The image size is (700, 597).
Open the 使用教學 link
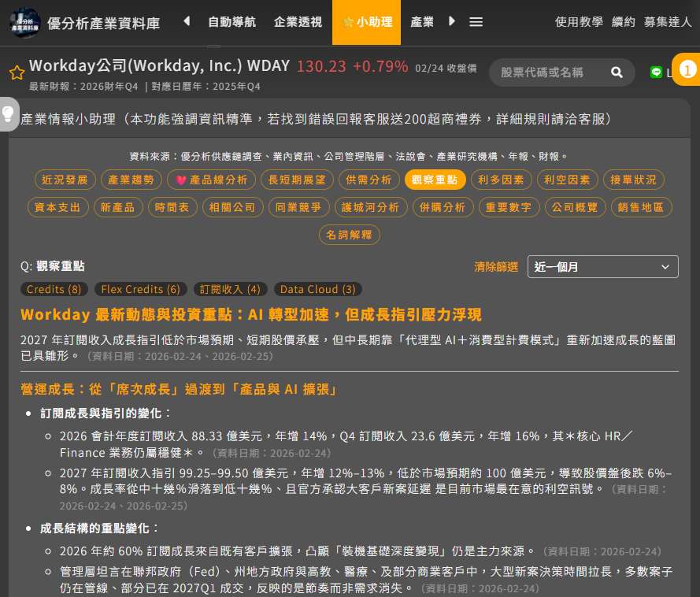click(579, 22)
